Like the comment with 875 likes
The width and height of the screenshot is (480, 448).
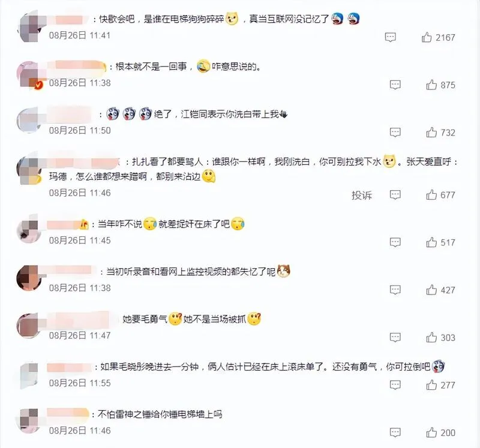pos(431,85)
